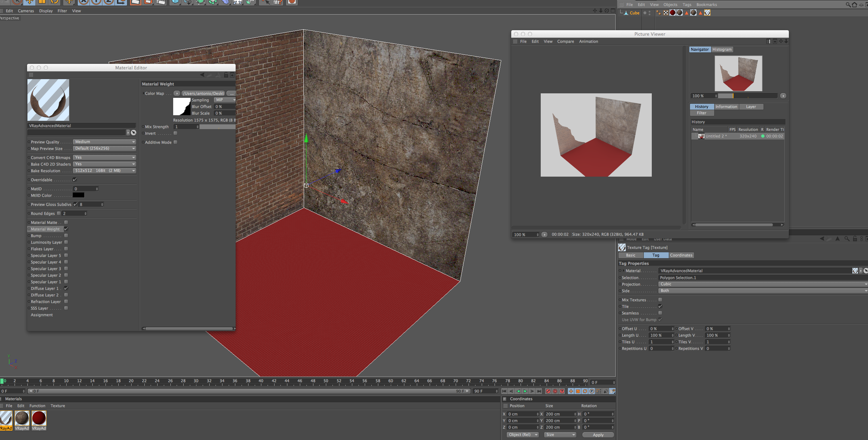Viewport: 868px width, 440px height.
Task: Click the red material tag on Cube
Action: 673,13
